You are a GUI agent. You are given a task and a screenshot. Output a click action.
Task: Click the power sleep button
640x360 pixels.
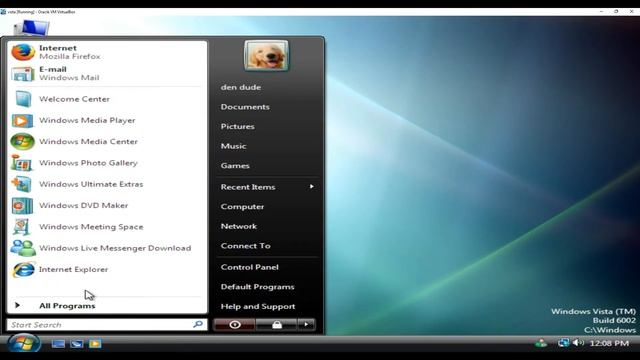[x=235, y=325]
